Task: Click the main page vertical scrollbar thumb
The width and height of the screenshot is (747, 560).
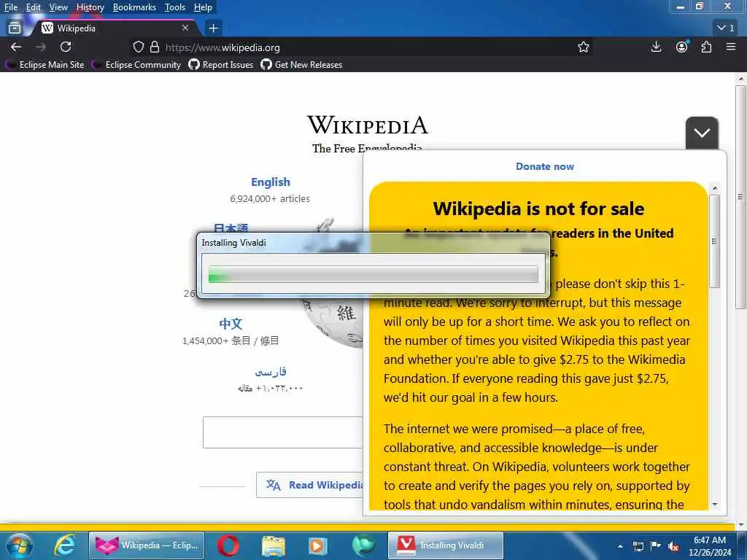Action: (740, 197)
